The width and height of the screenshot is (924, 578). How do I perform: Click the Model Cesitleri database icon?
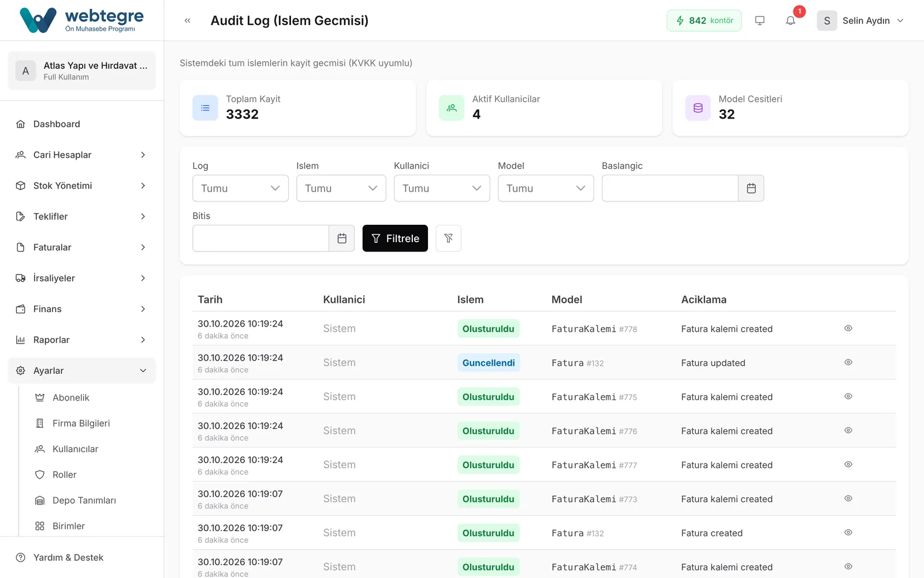698,108
